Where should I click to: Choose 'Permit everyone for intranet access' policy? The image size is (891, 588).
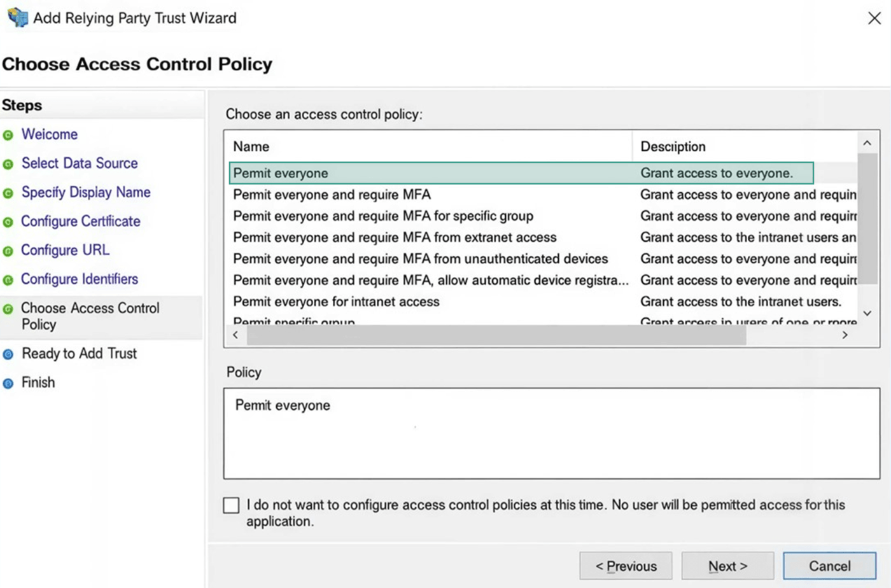pyautogui.click(x=336, y=302)
